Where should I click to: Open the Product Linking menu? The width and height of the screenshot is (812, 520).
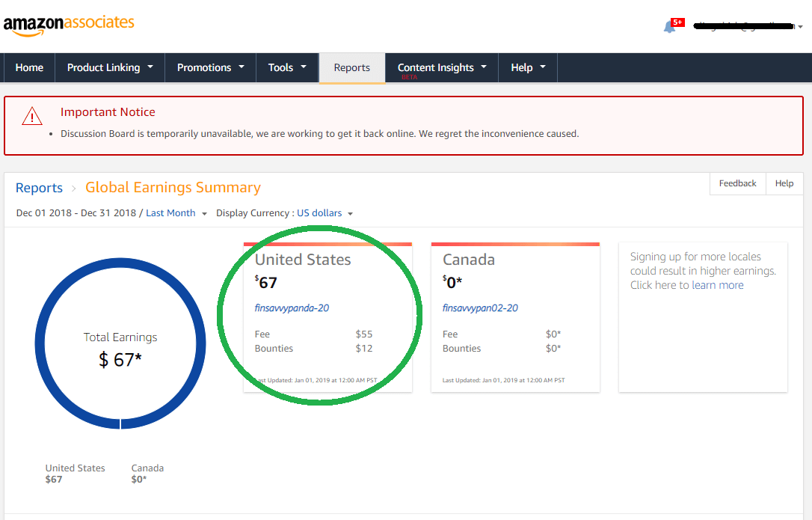coord(110,67)
